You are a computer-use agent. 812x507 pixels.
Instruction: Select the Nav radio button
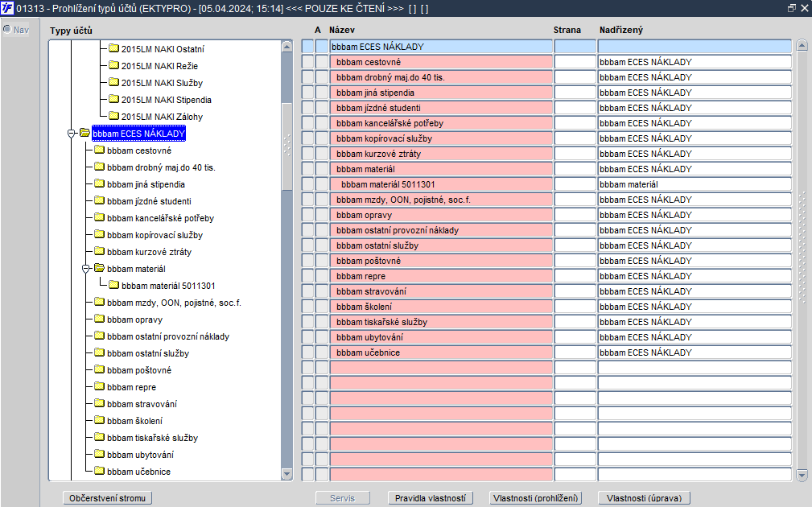[x=7, y=30]
